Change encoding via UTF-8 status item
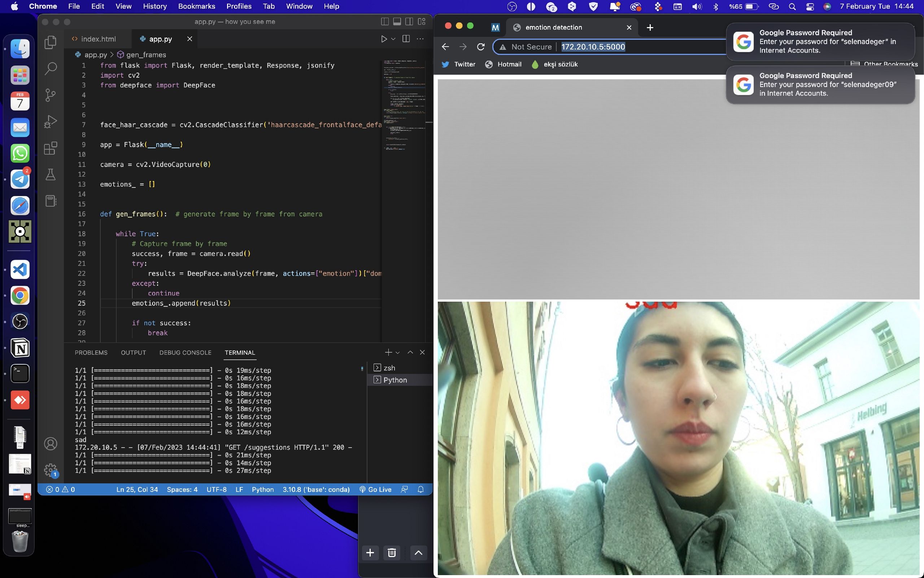 (x=217, y=489)
